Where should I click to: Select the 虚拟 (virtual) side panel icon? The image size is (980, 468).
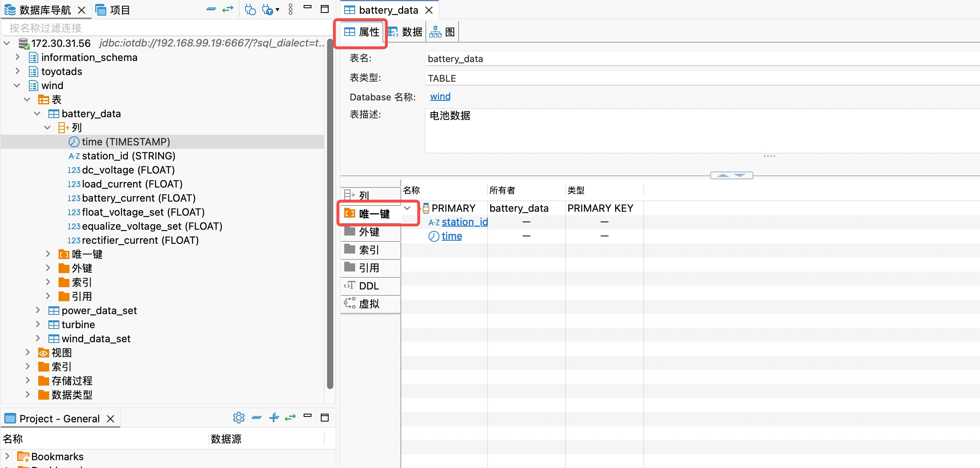(x=368, y=304)
